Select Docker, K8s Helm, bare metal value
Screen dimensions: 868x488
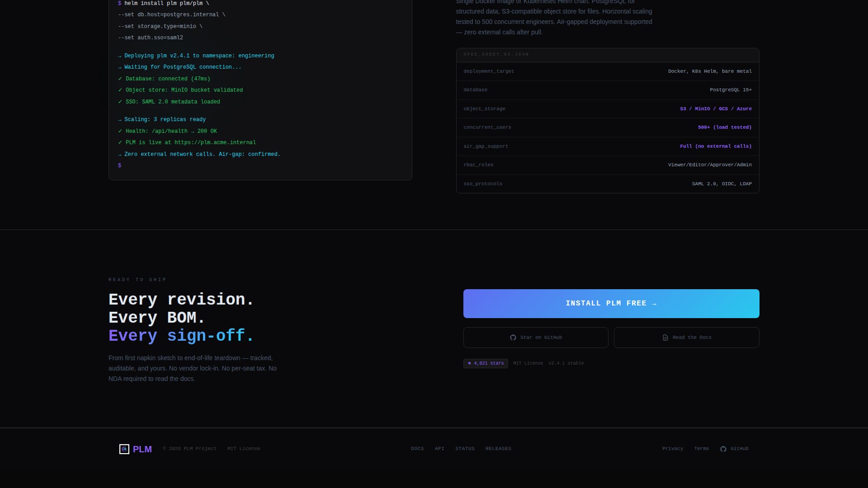(710, 71)
